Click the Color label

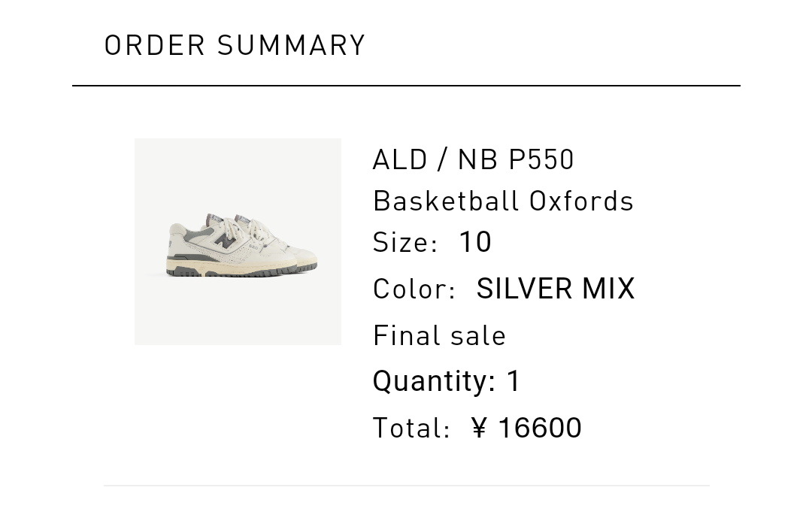pyautogui.click(x=414, y=289)
